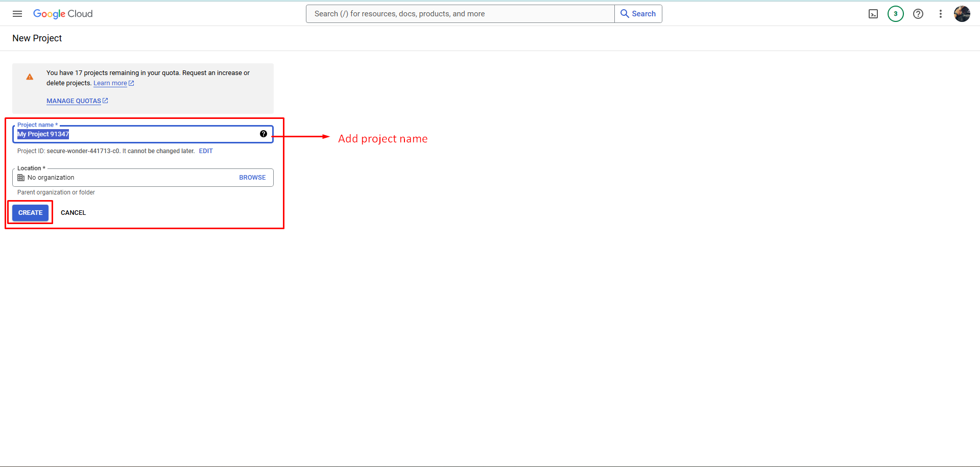The width and height of the screenshot is (980, 467).
Task: Click BROWSE to choose a location
Action: click(x=252, y=178)
